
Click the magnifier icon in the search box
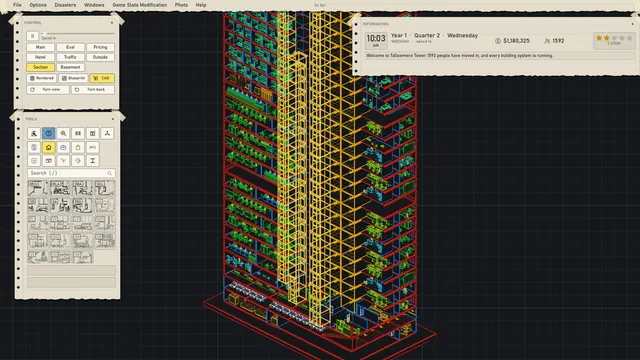(109, 173)
